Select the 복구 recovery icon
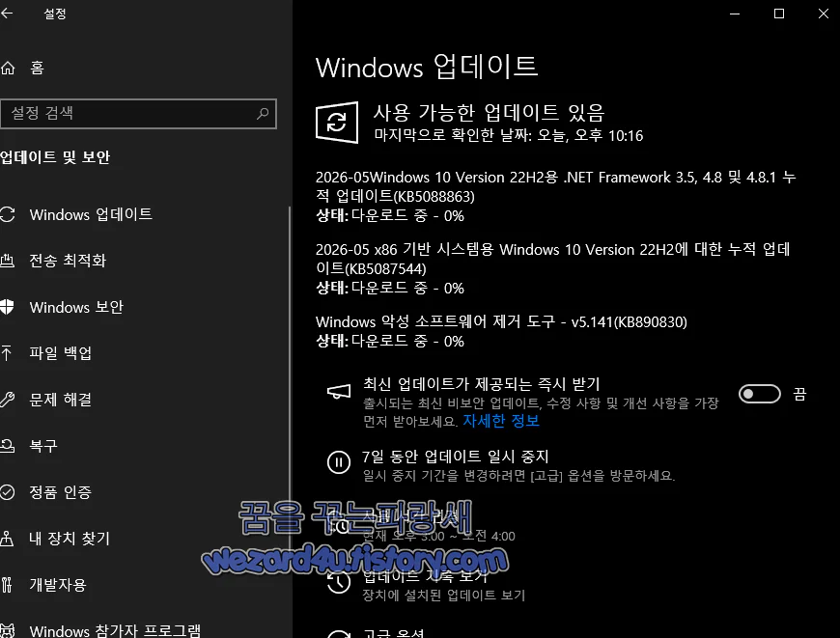The image size is (840, 638). 7,445
